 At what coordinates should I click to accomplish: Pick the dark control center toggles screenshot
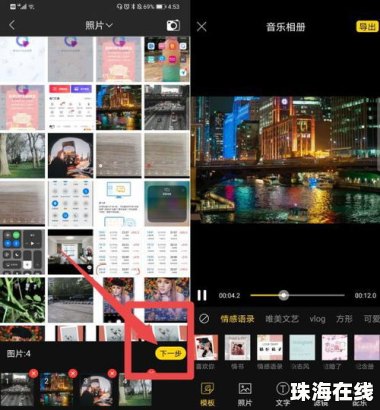(22, 252)
